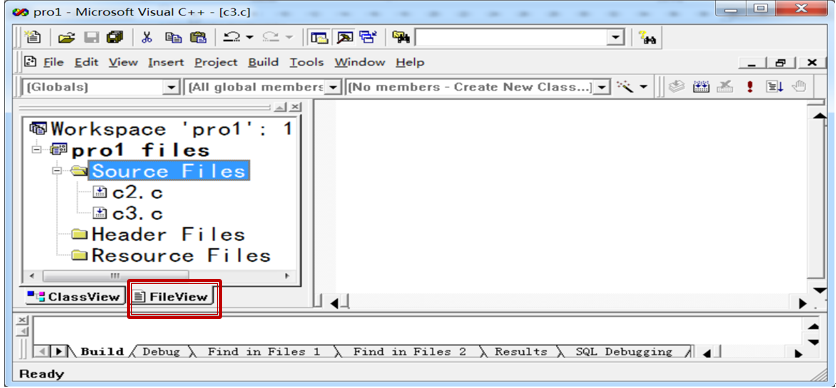836x388 pixels.
Task: Open the Build menu
Action: point(263,62)
